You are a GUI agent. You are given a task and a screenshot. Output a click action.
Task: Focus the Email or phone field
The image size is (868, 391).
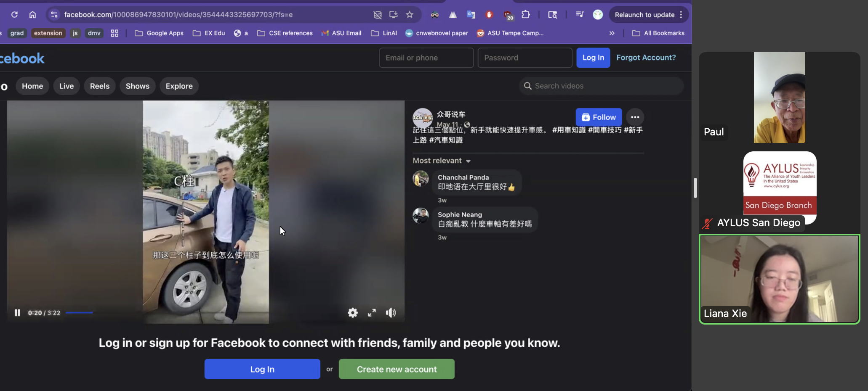(x=426, y=58)
